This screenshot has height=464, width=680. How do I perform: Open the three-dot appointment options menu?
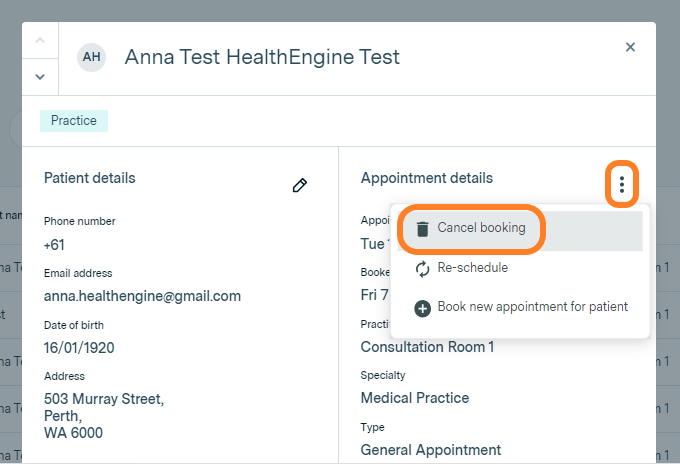pos(622,185)
